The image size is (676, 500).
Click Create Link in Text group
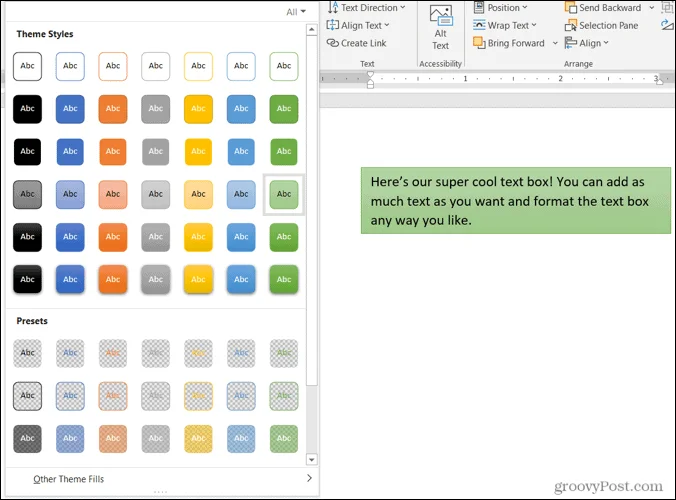point(357,43)
